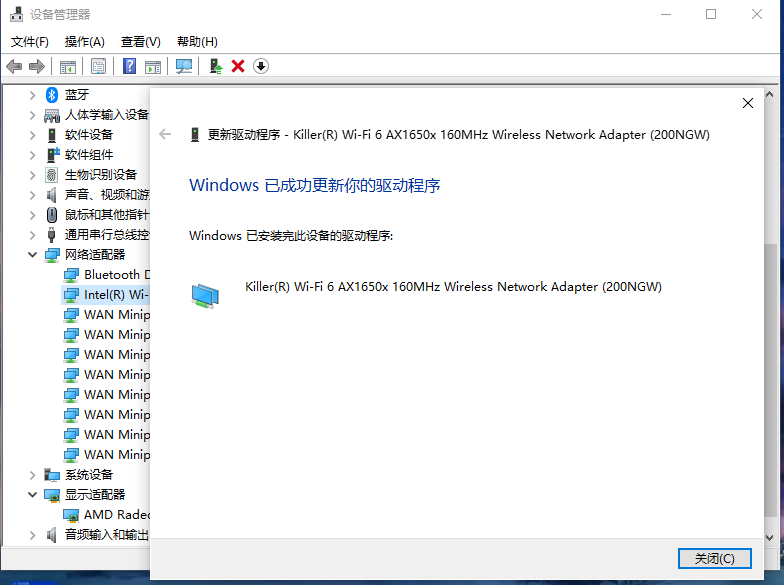The height and width of the screenshot is (585, 784).
Task: Expand the 音频输入和输出 category
Action: (32, 535)
